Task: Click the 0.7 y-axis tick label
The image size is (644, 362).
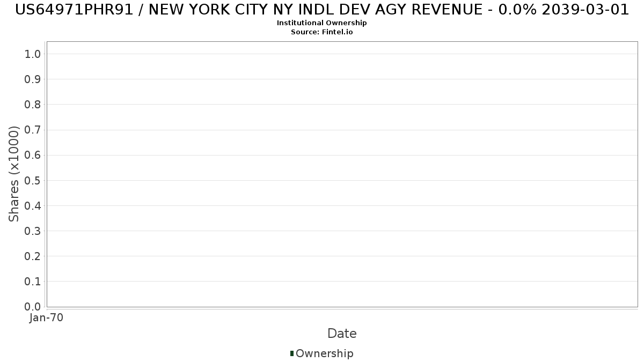Action: (x=33, y=130)
